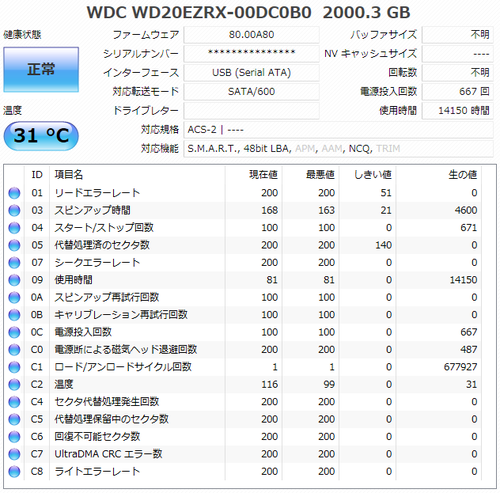
Task: Click raw value 671 for start/stop count
Action: (469, 228)
